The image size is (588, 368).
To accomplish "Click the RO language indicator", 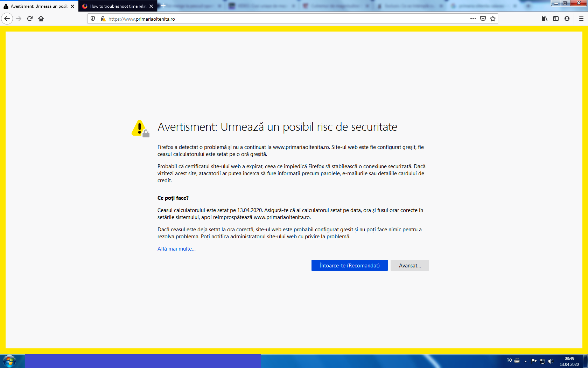I will tap(509, 360).
